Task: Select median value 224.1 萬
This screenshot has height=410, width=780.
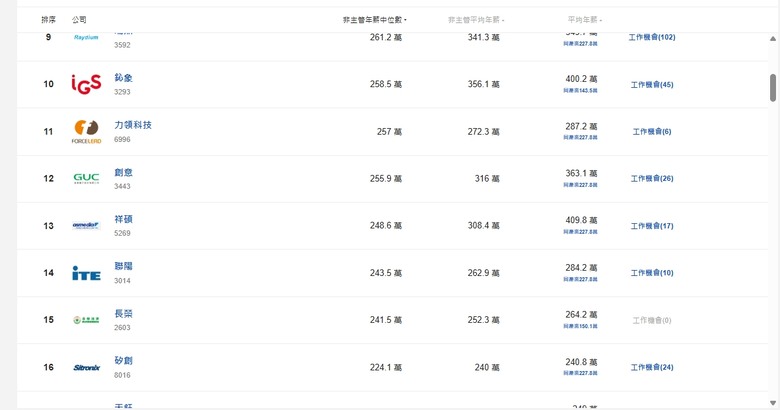Action: [x=386, y=367]
